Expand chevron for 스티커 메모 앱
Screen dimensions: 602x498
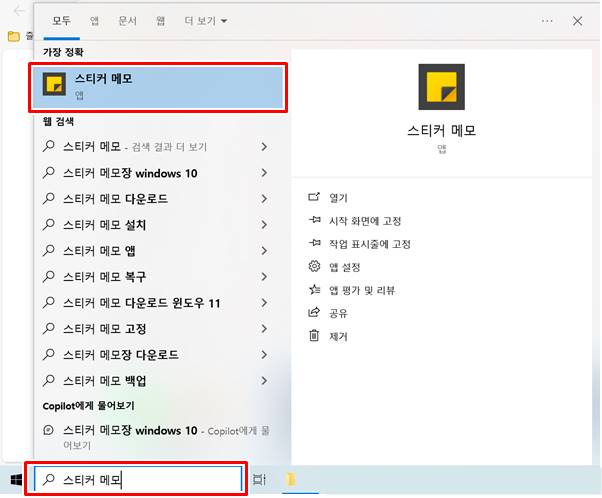point(264,250)
